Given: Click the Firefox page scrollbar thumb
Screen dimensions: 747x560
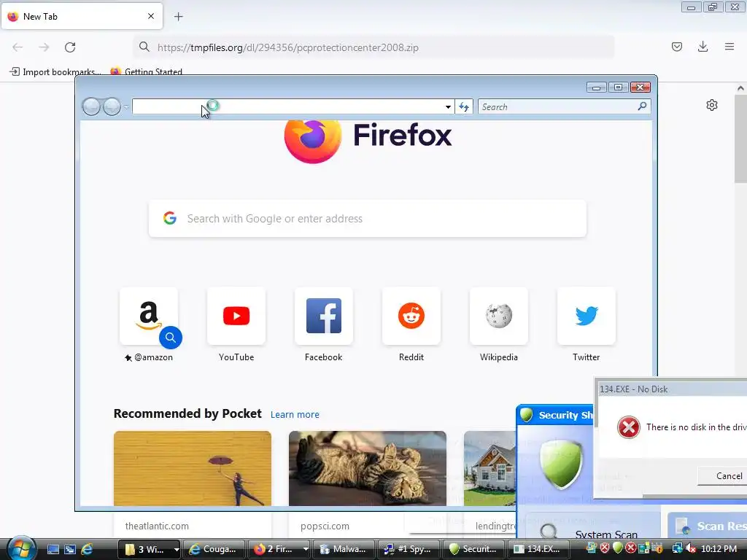Looking at the screenshot, I should [740, 139].
